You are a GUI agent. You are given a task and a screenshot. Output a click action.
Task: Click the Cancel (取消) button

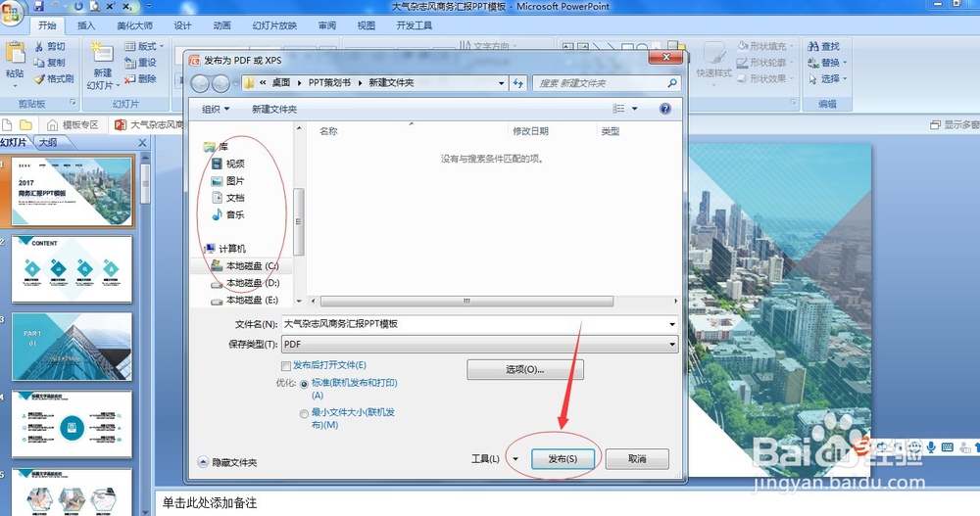click(637, 458)
